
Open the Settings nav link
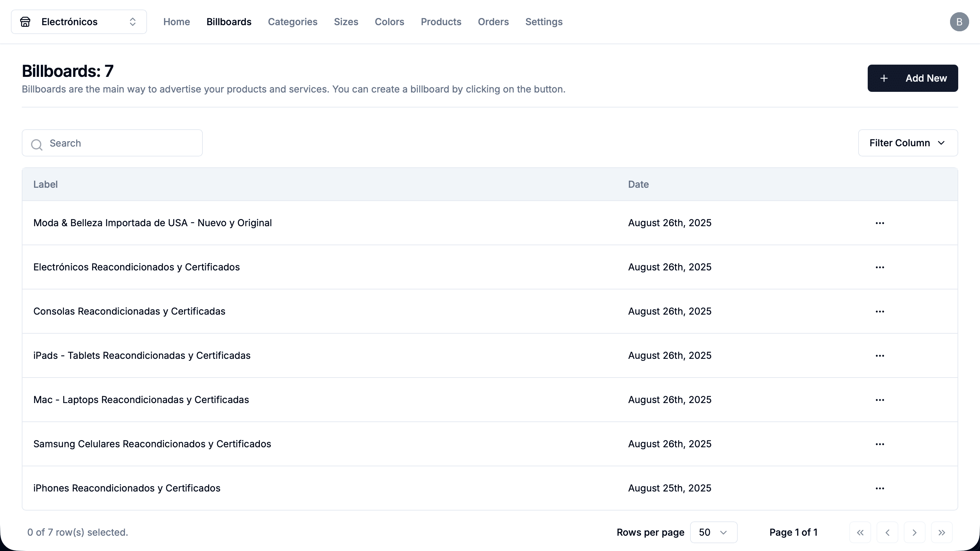pos(544,22)
